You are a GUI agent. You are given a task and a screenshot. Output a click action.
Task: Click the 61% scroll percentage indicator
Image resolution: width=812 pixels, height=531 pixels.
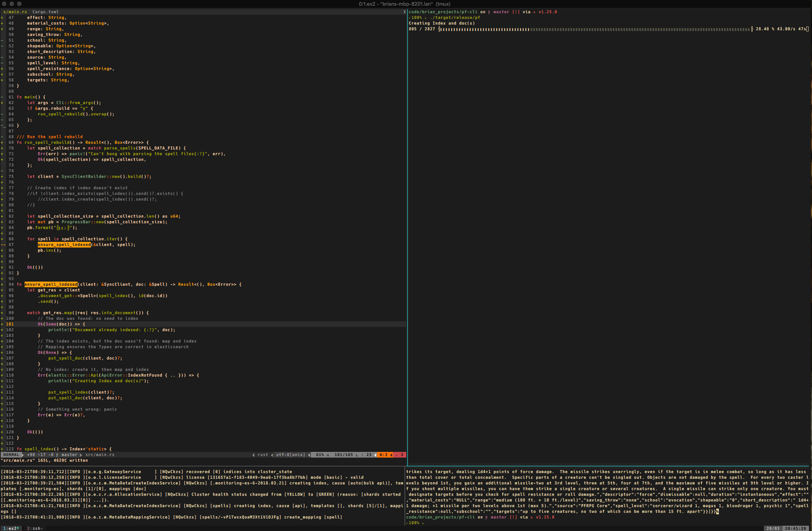(320, 455)
